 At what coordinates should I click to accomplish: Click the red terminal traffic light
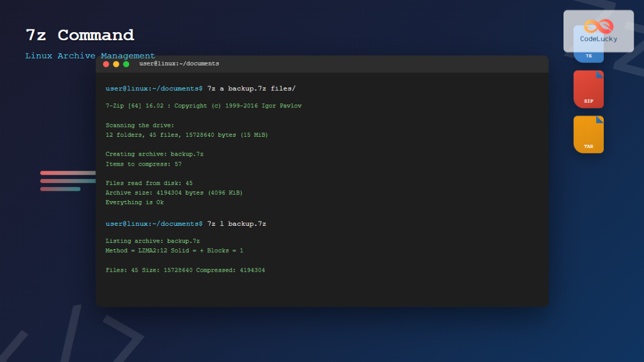pyautogui.click(x=106, y=64)
